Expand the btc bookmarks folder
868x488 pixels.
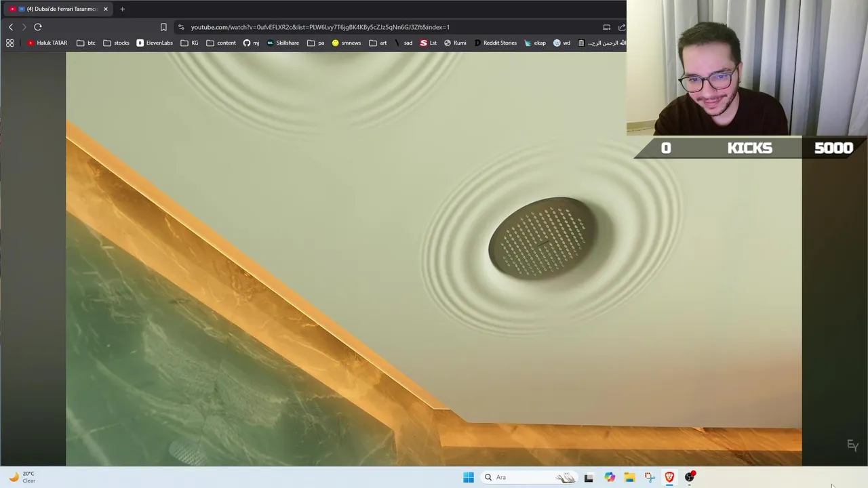pyautogui.click(x=86, y=43)
